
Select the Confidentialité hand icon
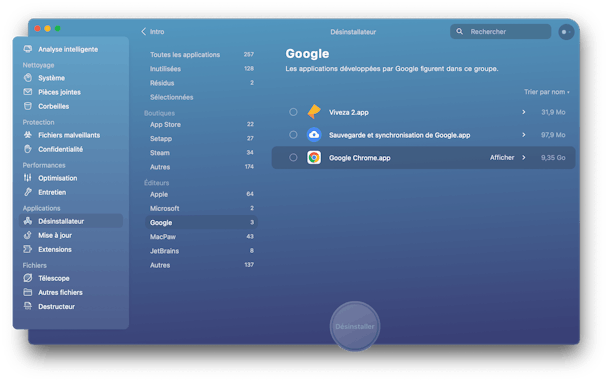pyautogui.click(x=28, y=149)
